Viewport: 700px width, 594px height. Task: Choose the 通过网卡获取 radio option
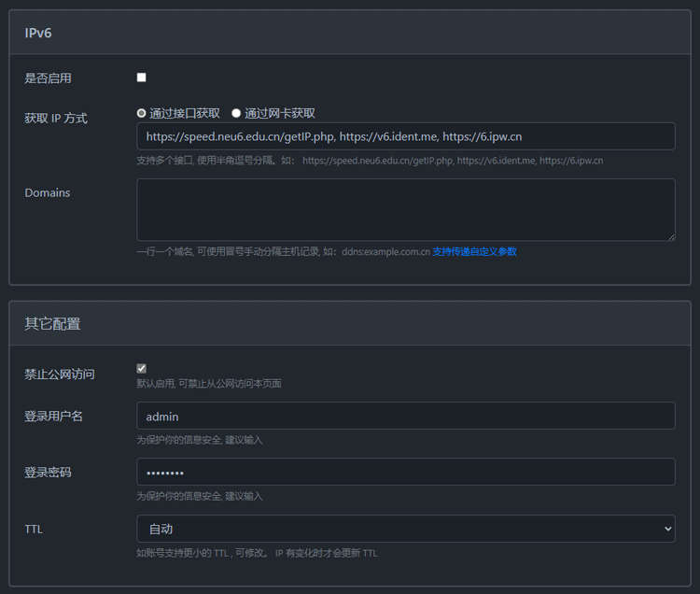(236, 113)
